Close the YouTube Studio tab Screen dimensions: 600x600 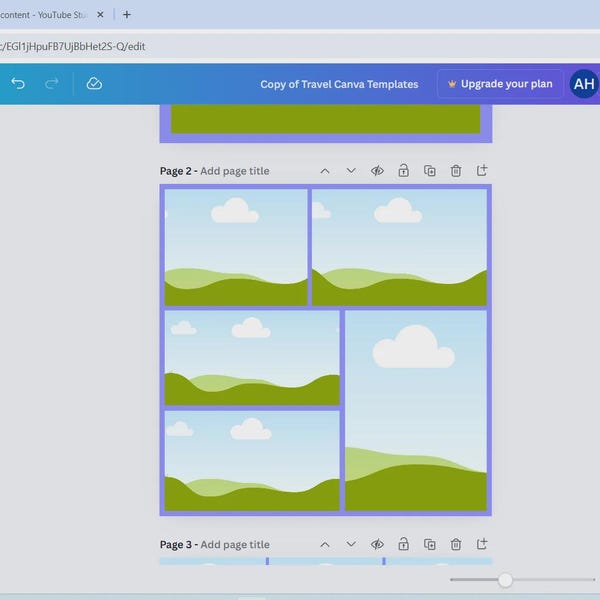(100, 15)
